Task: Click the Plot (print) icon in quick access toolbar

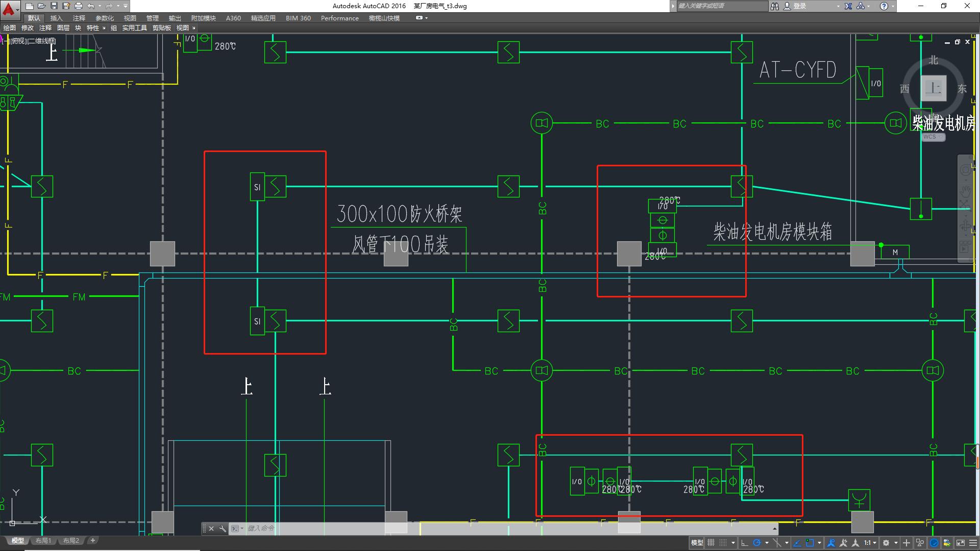Action: pos(78,6)
